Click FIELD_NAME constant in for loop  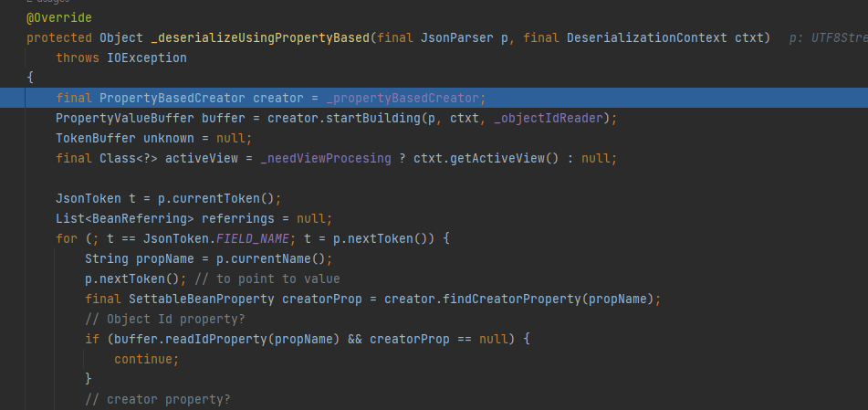[x=253, y=239]
